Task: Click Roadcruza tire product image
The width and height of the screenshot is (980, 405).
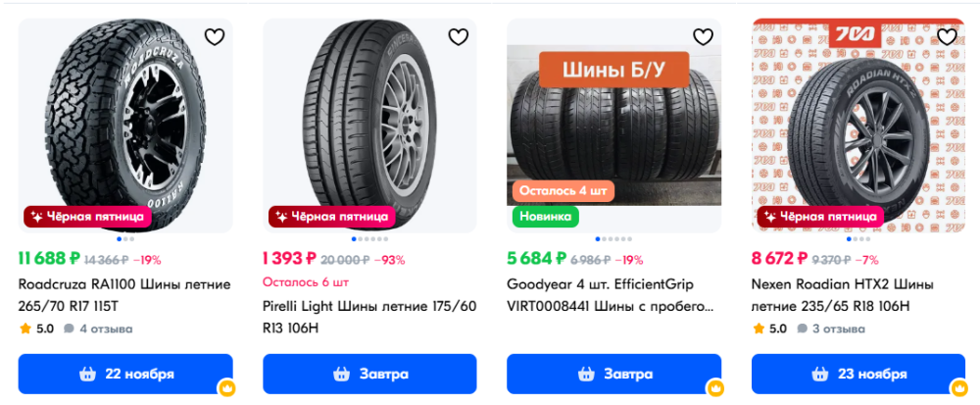Action: (125, 118)
